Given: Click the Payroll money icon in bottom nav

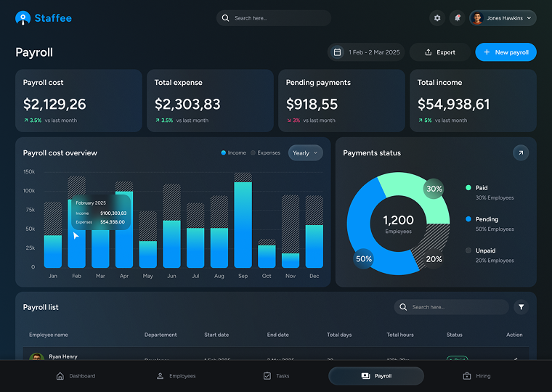Looking at the screenshot, I should (366, 376).
